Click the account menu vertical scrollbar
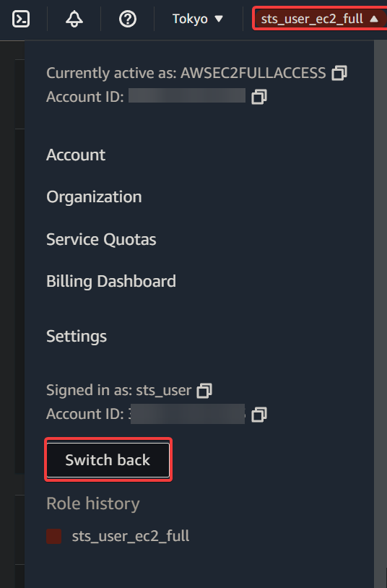Image resolution: width=387 pixels, height=588 pixels. click(x=381, y=314)
